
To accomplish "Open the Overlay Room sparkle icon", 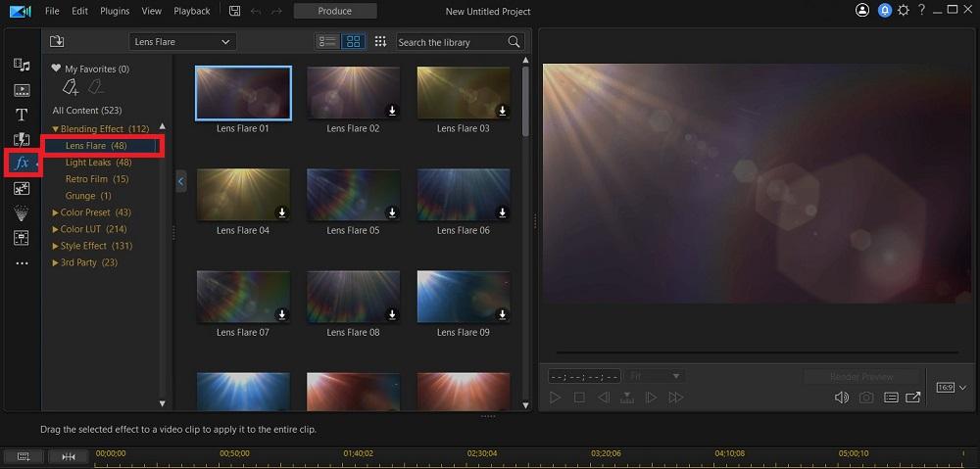I will [x=22, y=188].
